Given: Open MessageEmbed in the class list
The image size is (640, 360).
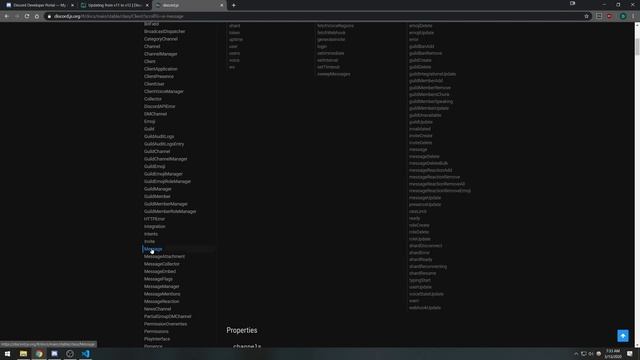Looking at the screenshot, I should (x=160, y=271).
